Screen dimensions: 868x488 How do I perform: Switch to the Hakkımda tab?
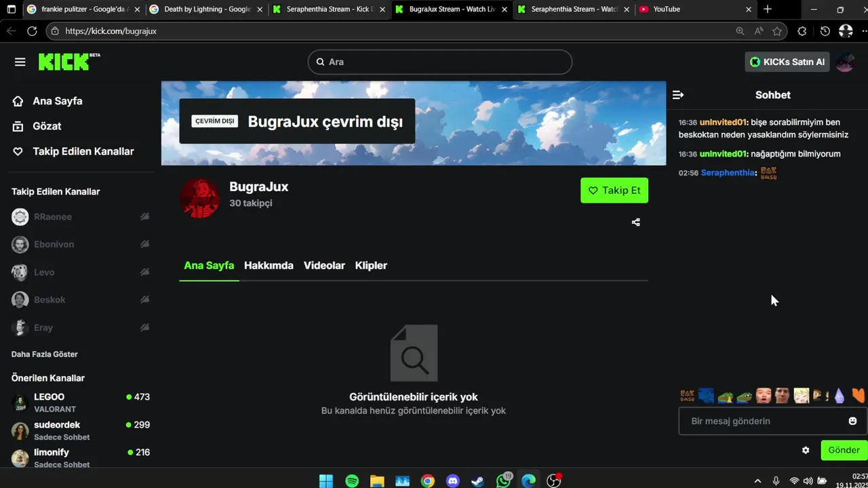(269, 266)
